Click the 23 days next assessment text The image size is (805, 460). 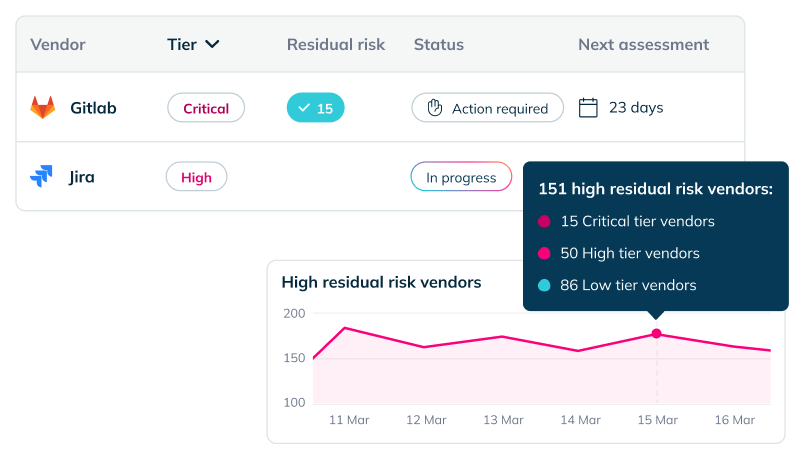pyautogui.click(x=636, y=108)
